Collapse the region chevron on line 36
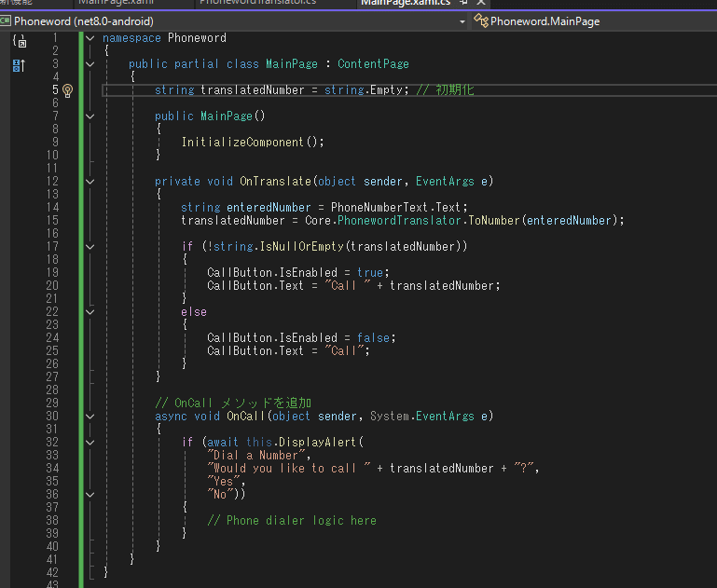This screenshot has width=717, height=588. (90, 494)
